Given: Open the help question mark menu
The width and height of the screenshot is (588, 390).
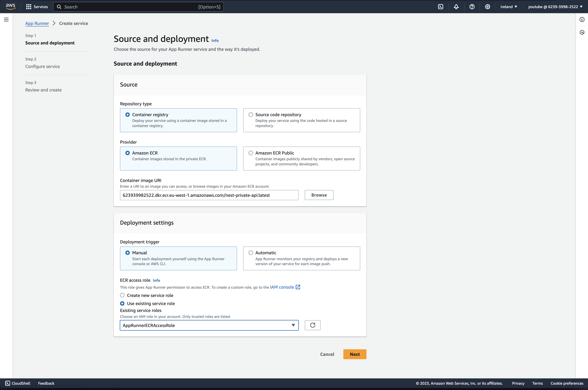Looking at the screenshot, I should [472, 7].
